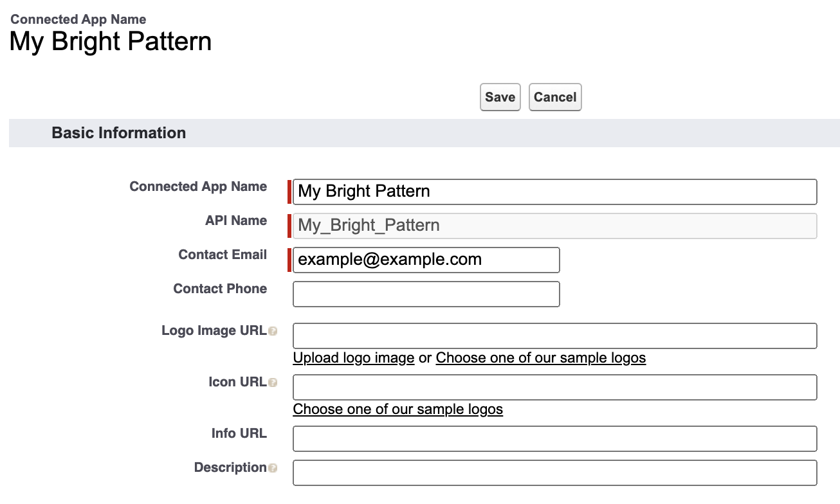Click the Logo Image URL input
The image size is (840, 504).
click(x=555, y=336)
